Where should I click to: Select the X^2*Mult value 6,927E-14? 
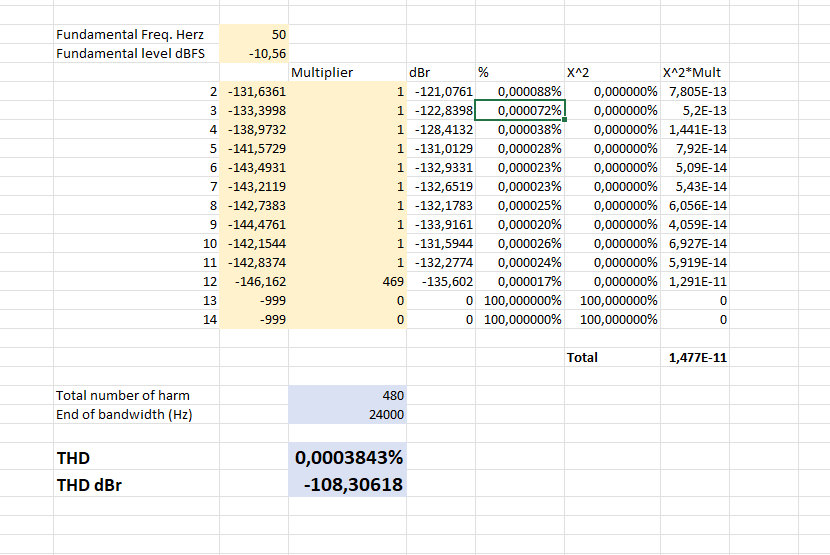click(694, 244)
